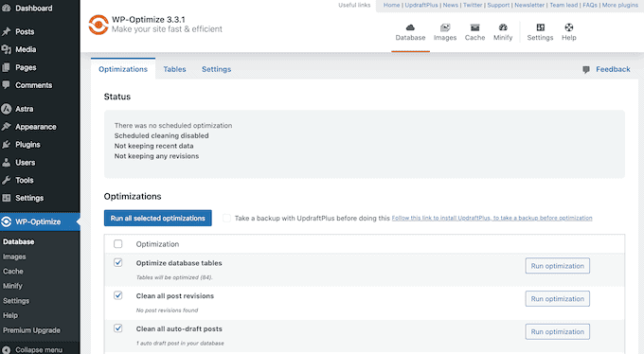
Task: Click the WP-Optimize sidebar menu icon
Action: 7,221
